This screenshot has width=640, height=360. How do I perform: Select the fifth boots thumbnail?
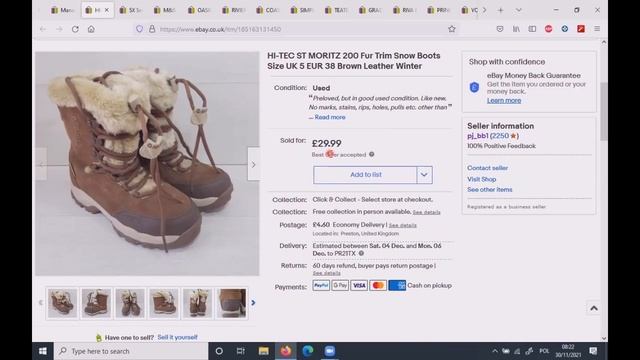click(x=198, y=303)
